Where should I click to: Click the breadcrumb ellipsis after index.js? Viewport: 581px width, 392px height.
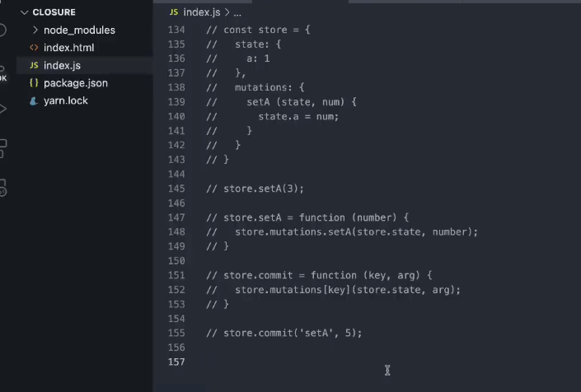[x=237, y=13]
